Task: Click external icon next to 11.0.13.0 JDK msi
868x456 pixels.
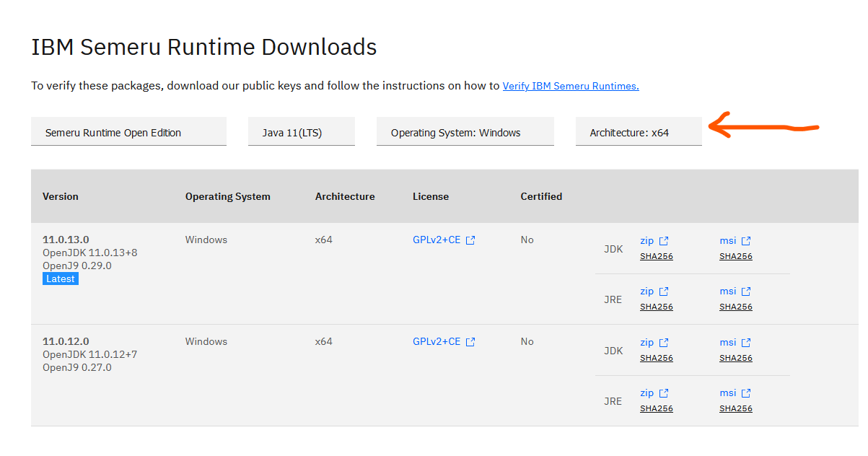Action: point(746,241)
